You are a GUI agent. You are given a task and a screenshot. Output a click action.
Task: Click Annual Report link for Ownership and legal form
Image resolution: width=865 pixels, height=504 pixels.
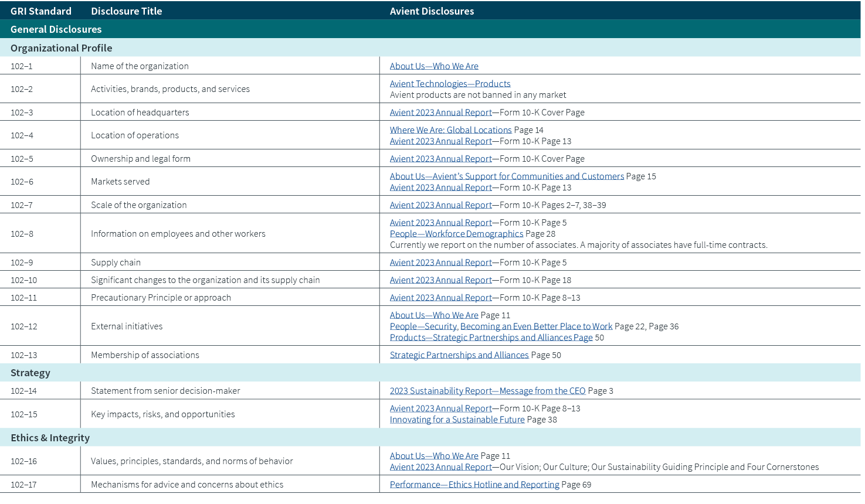440,158
